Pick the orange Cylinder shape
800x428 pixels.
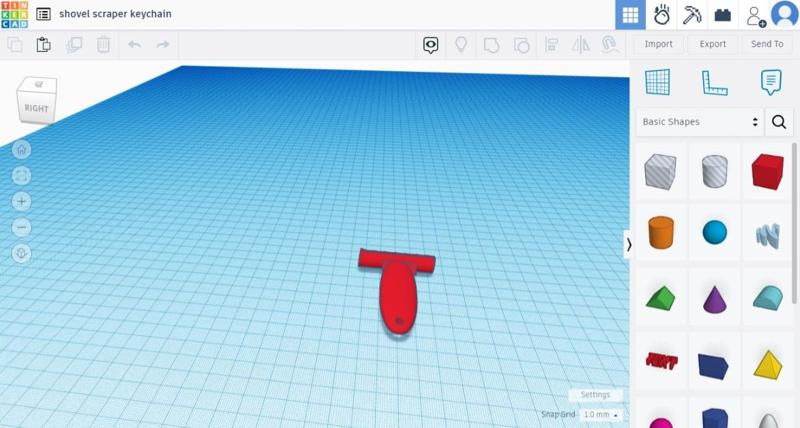coord(660,233)
